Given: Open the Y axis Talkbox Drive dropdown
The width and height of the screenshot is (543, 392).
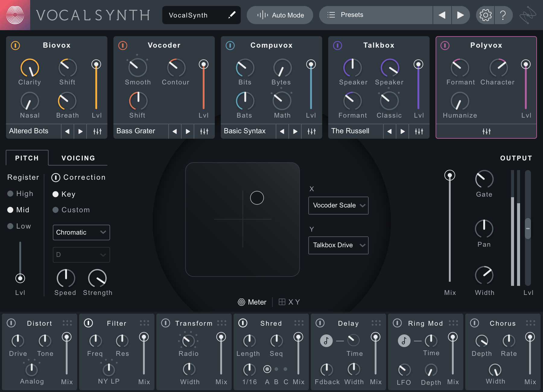Looking at the screenshot, I should click(338, 245).
